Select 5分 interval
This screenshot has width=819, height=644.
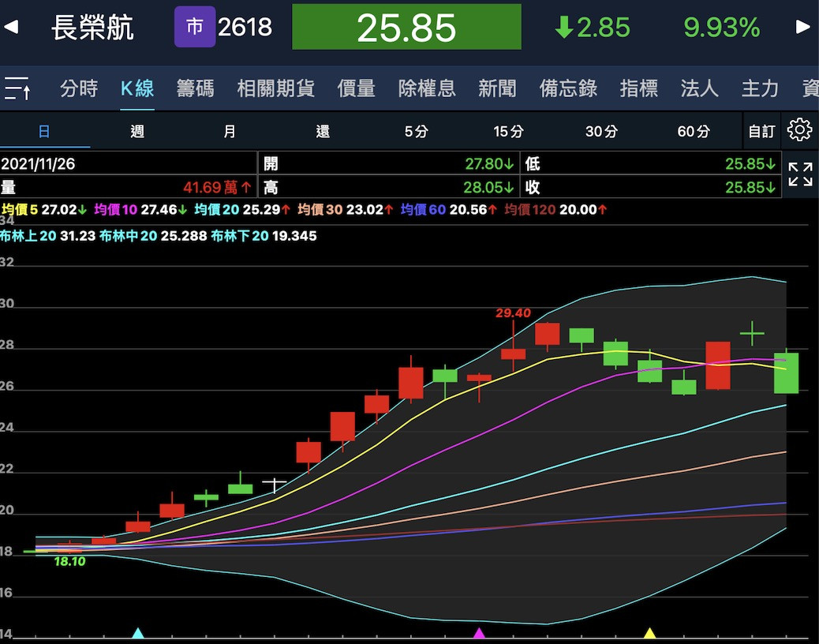click(416, 131)
